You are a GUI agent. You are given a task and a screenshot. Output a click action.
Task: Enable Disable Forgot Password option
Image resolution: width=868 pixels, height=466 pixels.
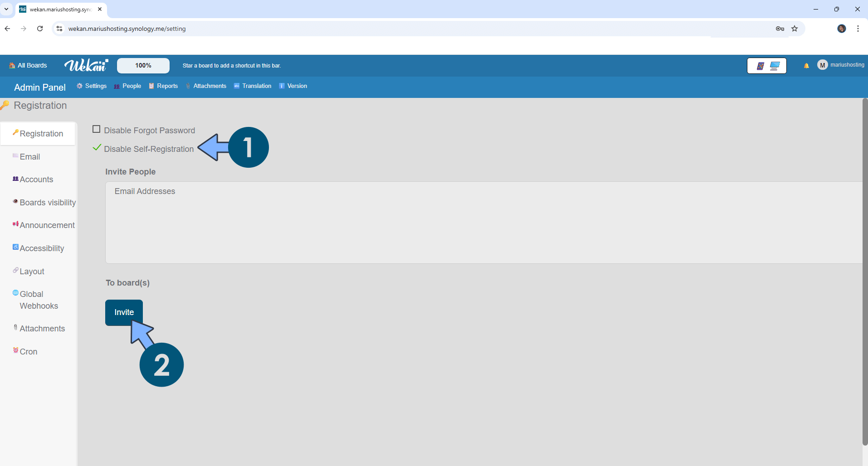[96, 129]
